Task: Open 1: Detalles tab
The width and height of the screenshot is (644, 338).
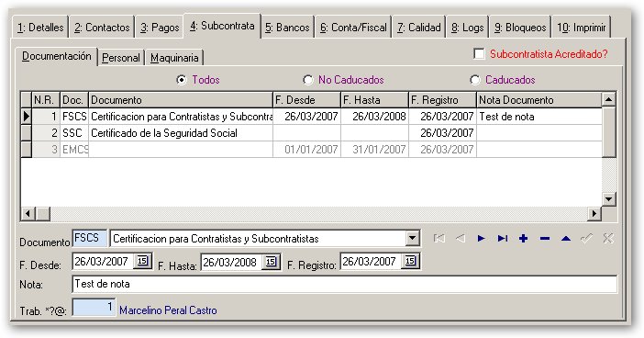Action: click(x=40, y=28)
